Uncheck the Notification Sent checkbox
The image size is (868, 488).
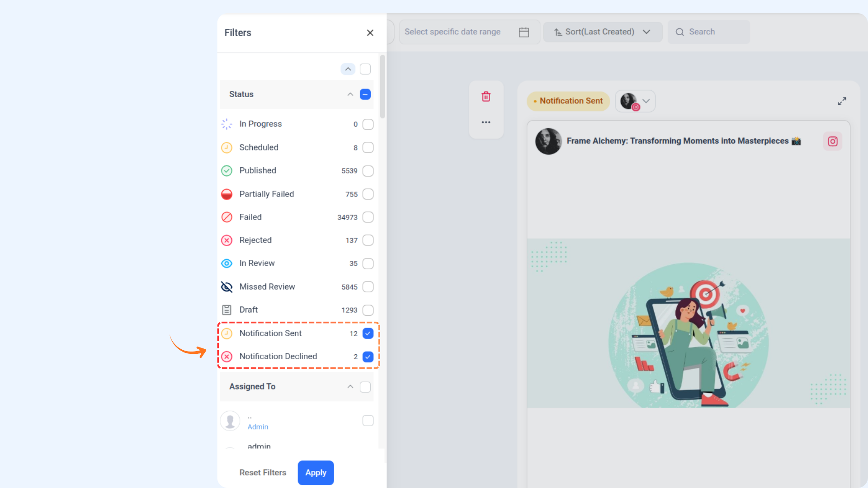coord(368,333)
